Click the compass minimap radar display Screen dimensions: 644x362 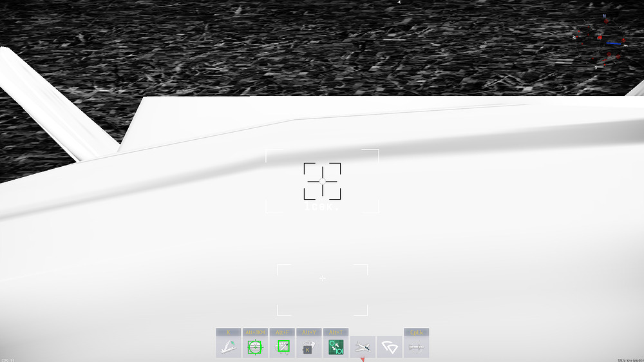click(x=600, y=42)
